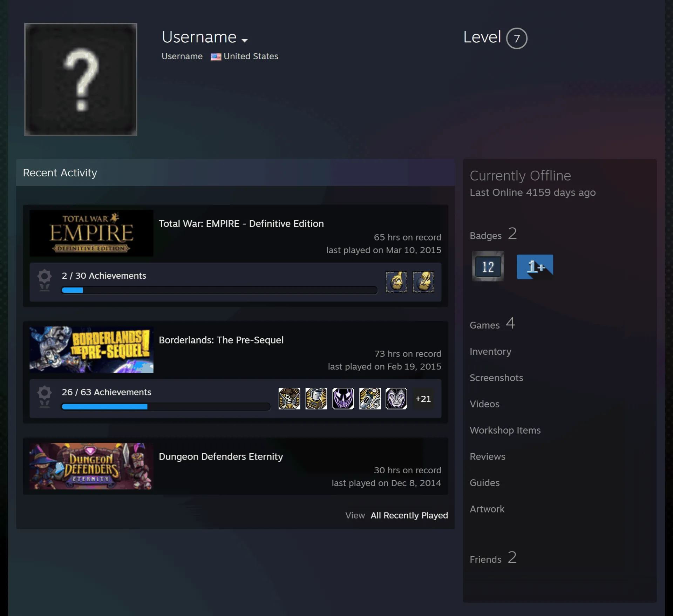Click the trophy cup Borderlands achievement icon
Viewport: 673px width, 616px height.
tap(316, 398)
